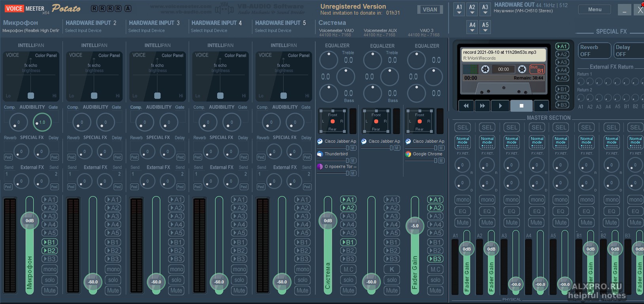
Task: Solo the Hardware Input 2 strip
Action: [x=113, y=280]
